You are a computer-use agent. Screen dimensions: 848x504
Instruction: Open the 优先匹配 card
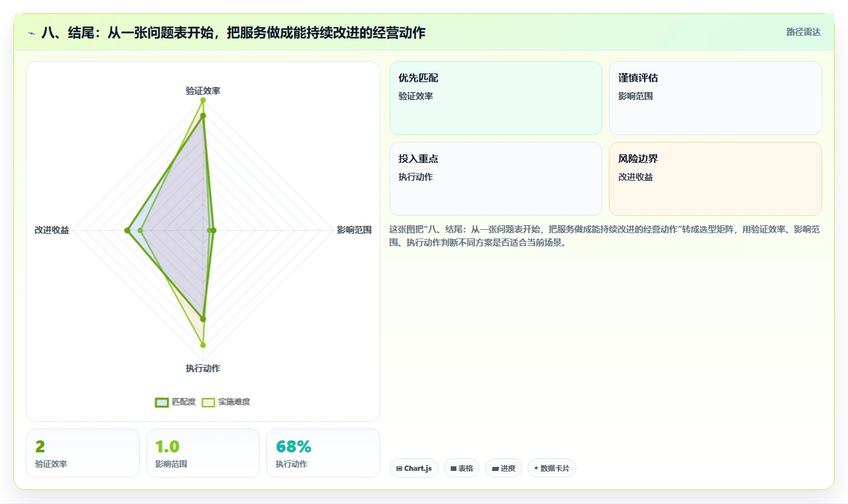click(x=496, y=98)
